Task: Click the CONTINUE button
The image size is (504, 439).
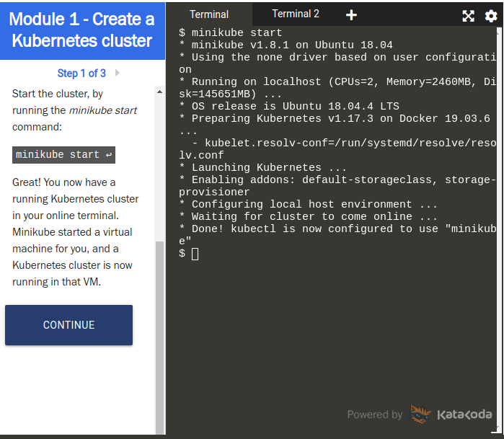Action: (68, 325)
